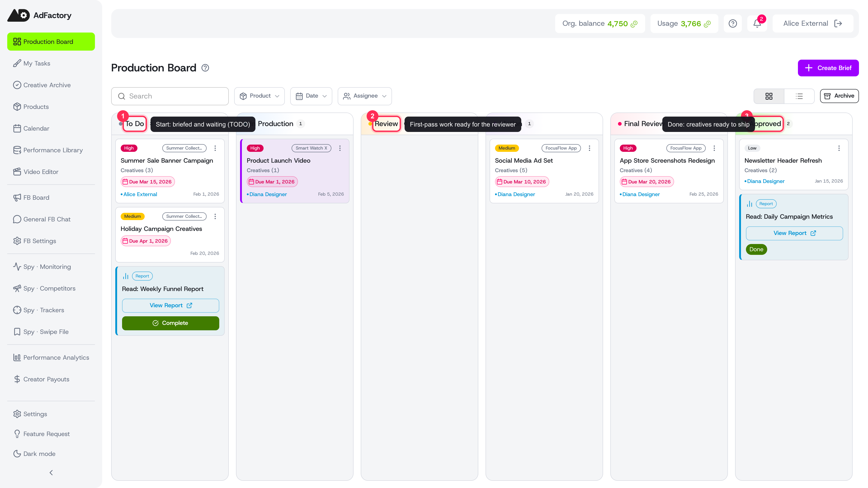This screenshot has width=868, height=488.
Task: Click Alice External assignee link
Action: point(140,194)
